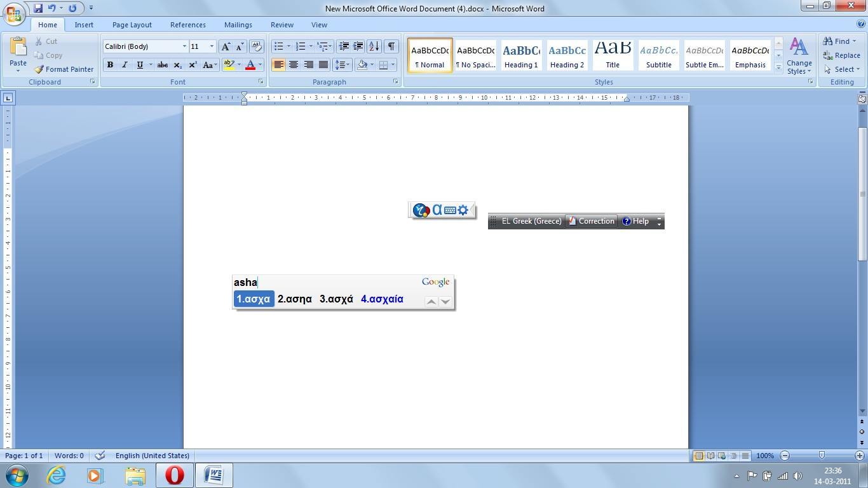This screenshot has height=488, width=868.
Task: Sort the selected text
Action: 374,46
